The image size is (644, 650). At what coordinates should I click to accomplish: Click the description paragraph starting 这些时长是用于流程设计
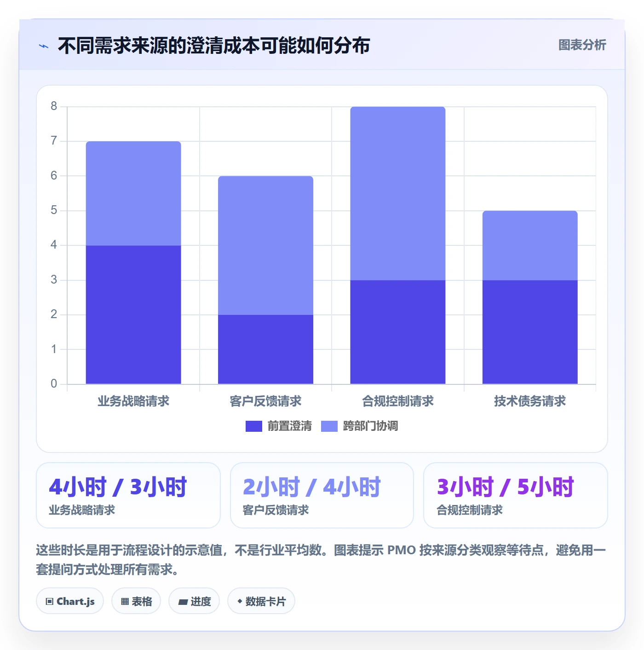tap(321, 560)
